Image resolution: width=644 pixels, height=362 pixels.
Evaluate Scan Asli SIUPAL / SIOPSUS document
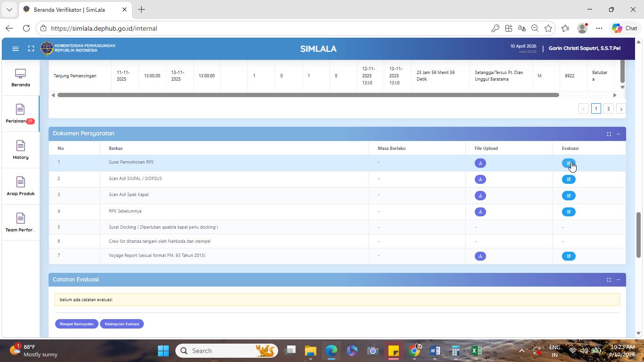[569, 179]
